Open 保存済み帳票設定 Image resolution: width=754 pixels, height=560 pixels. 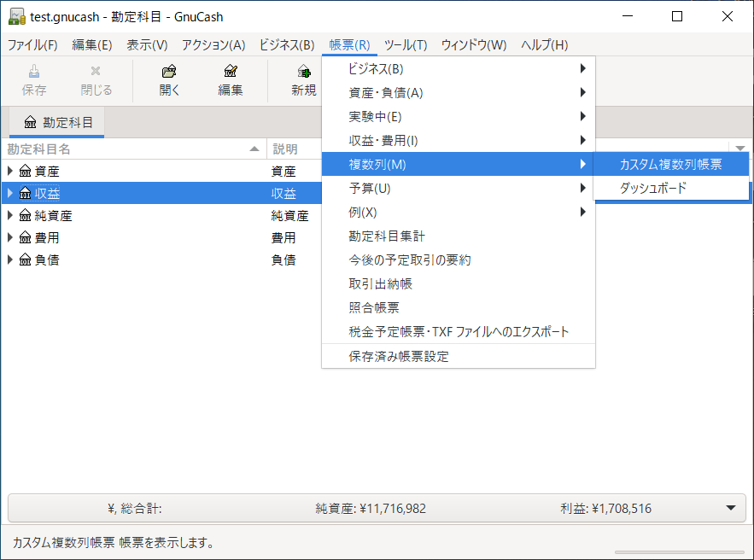[459, 356]
